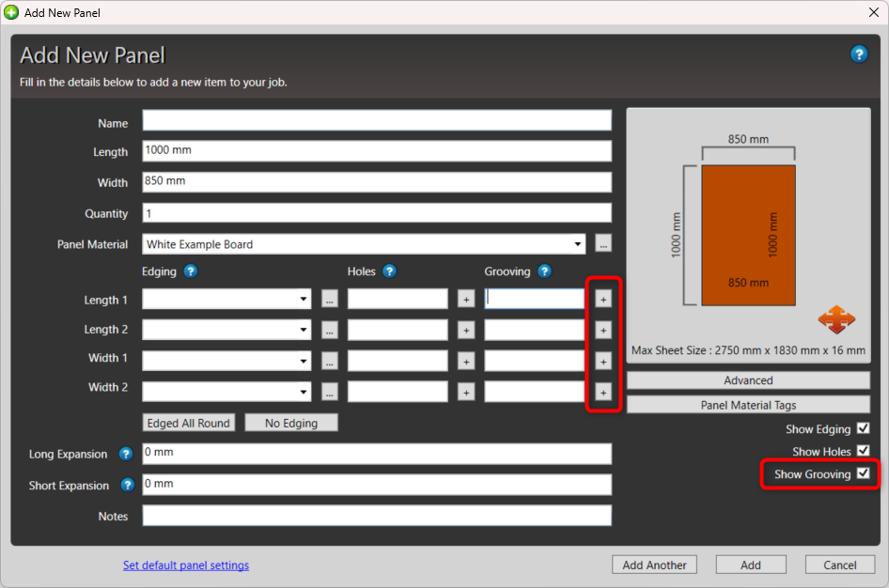The height and width of the screenshot is (588, 889).
Task: Add grooving to Width 2 with plus button
Action: pyautogui.click(x=603, y=392)
